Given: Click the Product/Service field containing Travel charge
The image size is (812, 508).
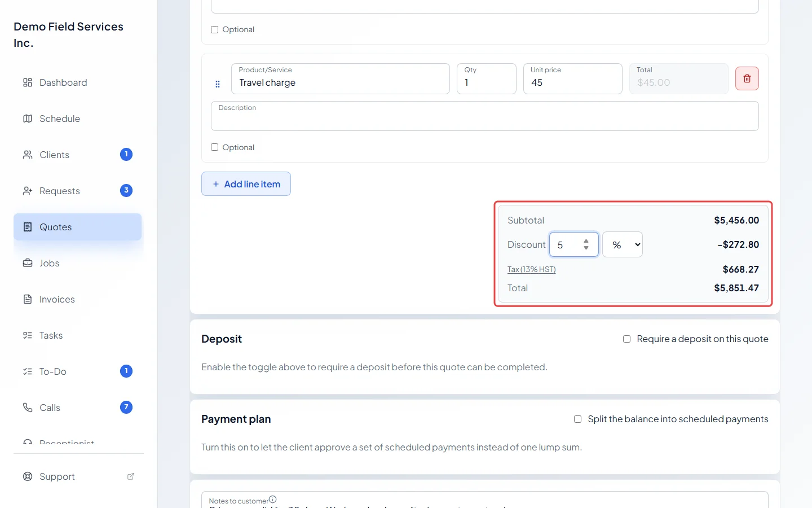Looking at the screenshot, I should (341, 78).
